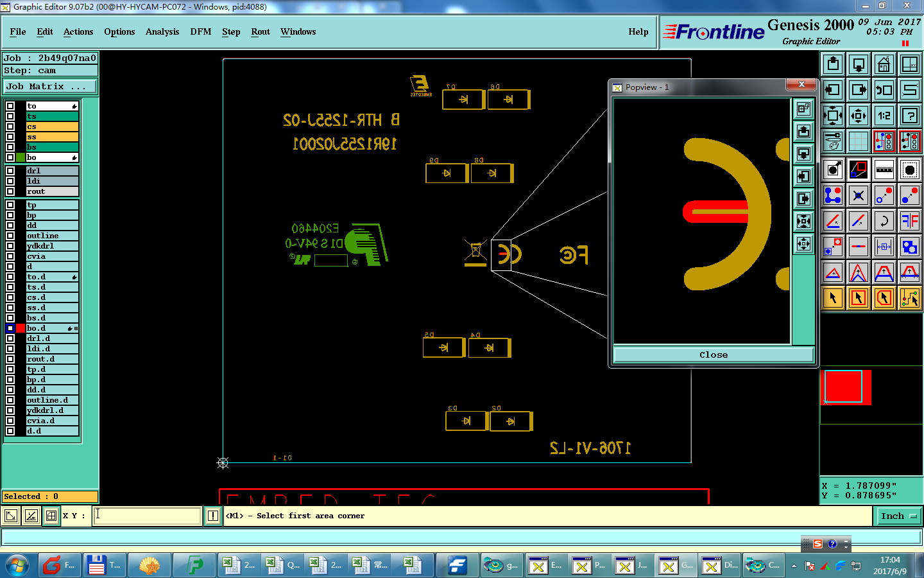
Task: Toggle the 'drl' layer checkbox
Action: [10, 171]
